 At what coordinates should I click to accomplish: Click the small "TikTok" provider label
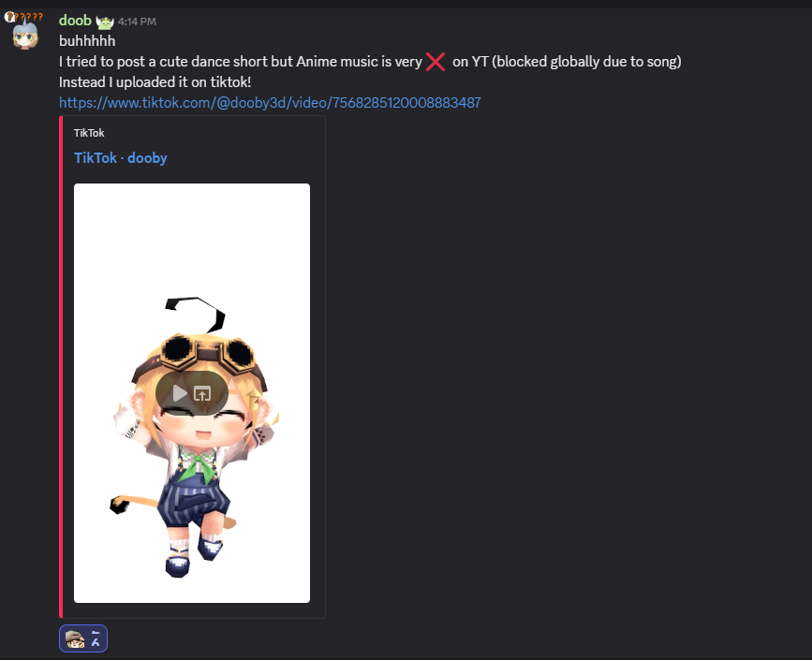pyautogui.click(x=89, y=133)
